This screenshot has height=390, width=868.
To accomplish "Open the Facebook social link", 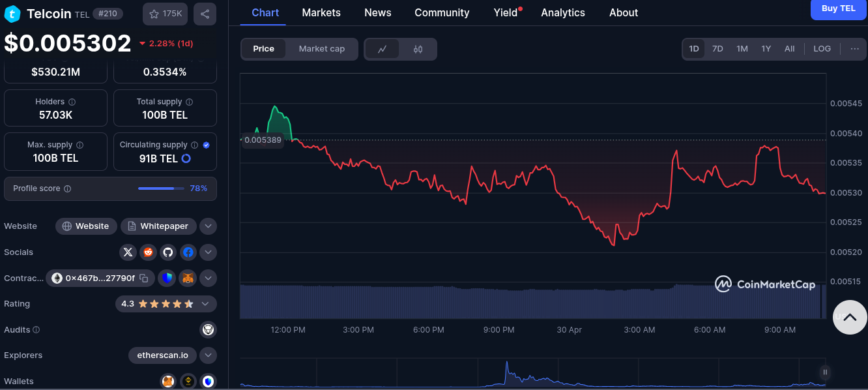I will tap(188, 252).
